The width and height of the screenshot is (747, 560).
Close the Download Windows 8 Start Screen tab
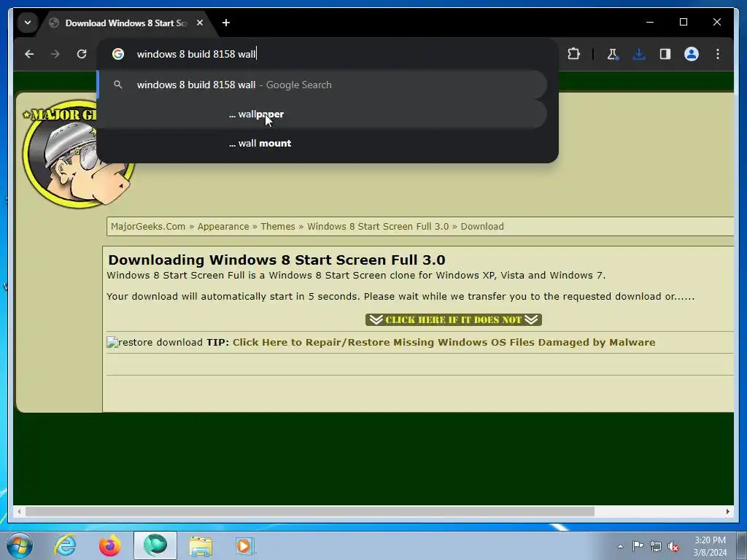[x=200, y=23]
